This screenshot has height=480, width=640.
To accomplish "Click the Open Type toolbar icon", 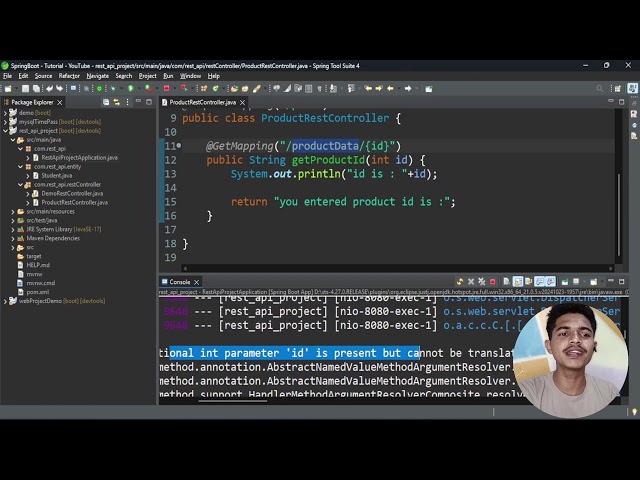I will (x=234, y=89).
